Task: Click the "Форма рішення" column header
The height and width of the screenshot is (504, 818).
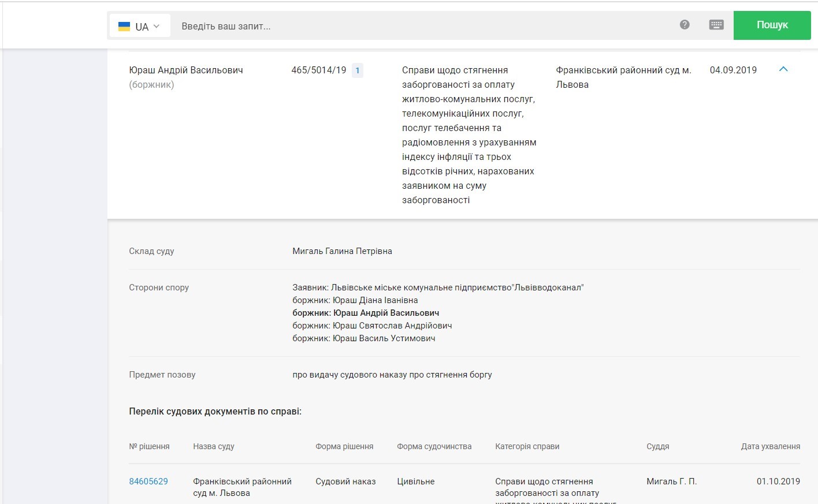Action: pos(344,446)
